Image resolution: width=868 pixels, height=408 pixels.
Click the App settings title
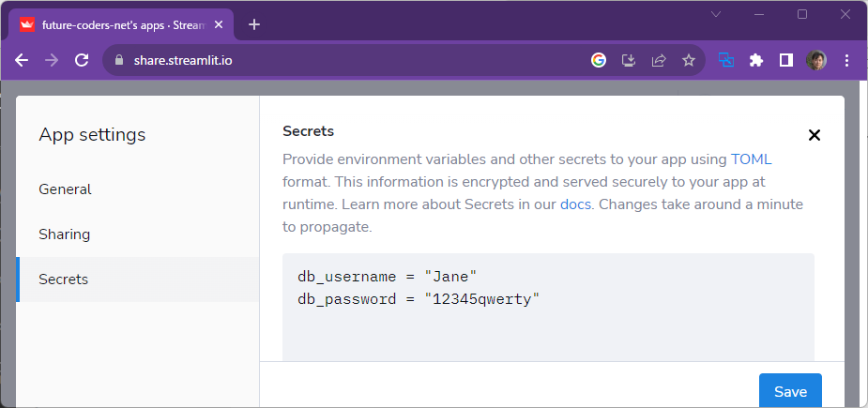[92, 134]
